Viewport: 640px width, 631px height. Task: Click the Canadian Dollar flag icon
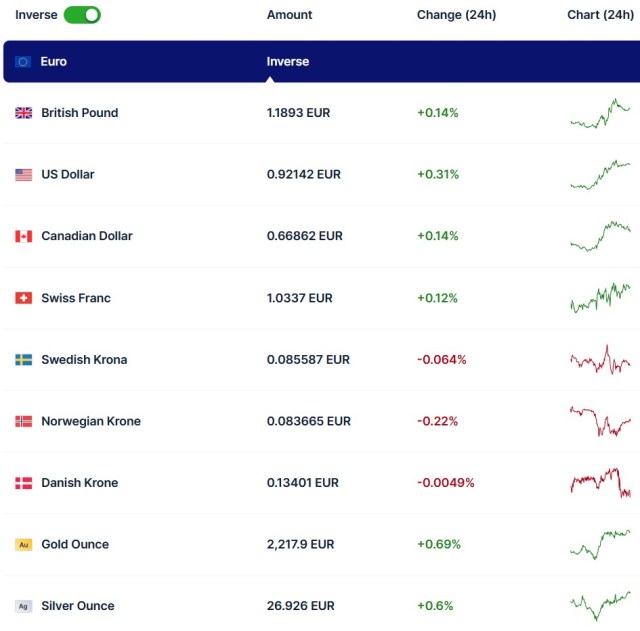(x=24, y=236)
